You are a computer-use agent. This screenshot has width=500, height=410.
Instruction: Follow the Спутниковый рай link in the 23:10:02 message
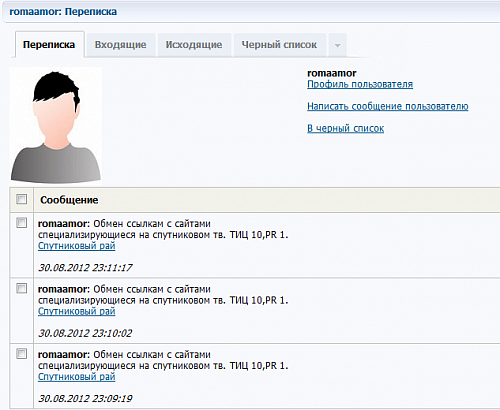(x=77, y=311)
